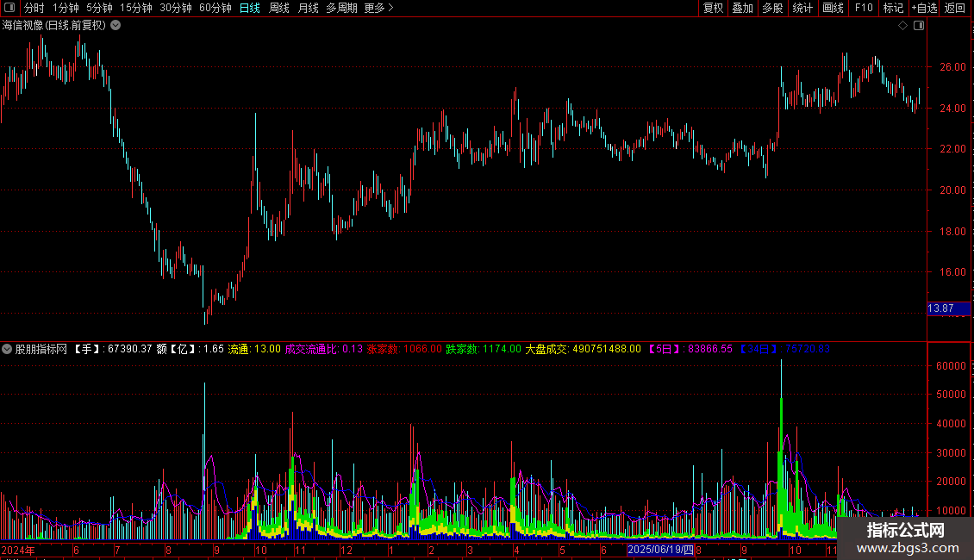Click the 涨家数: 1066.00 value
Image resolution: width=974 pixels, height=560 pixels.
404,350
